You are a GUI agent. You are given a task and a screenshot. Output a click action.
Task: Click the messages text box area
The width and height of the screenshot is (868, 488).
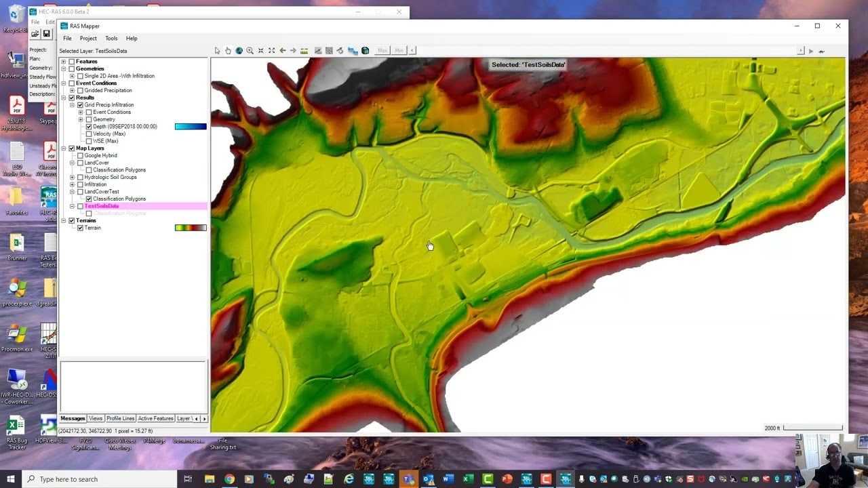point(133,387)
